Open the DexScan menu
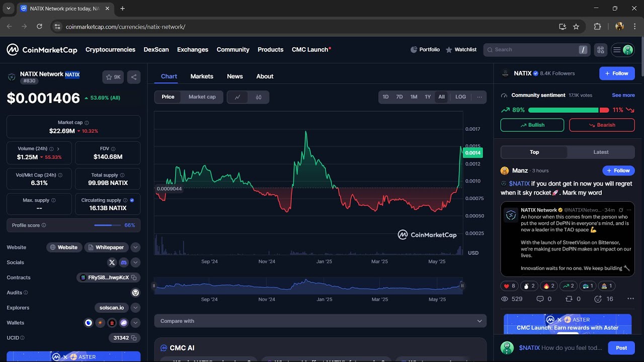This screenshot has width=644, height=362. (156, 50)
